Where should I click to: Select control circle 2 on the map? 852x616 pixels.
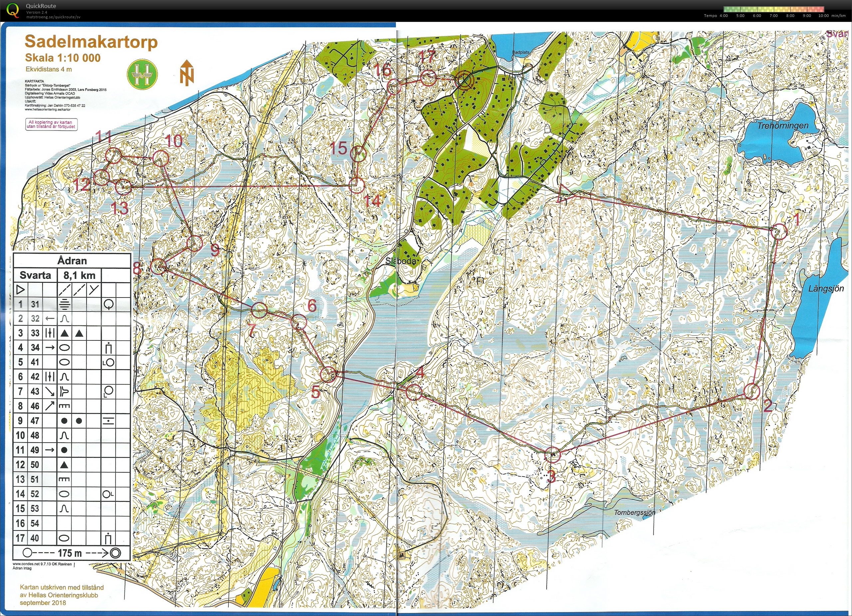[752, 391]
